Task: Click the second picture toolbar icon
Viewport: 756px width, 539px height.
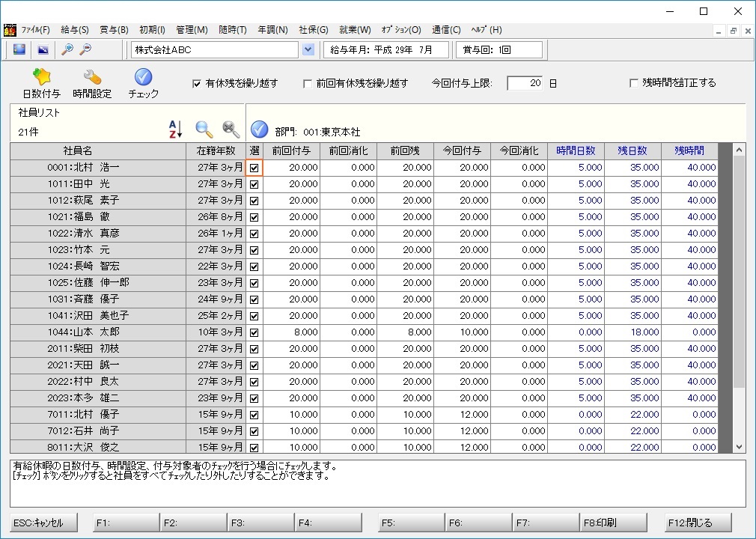Action: point(43,49)
